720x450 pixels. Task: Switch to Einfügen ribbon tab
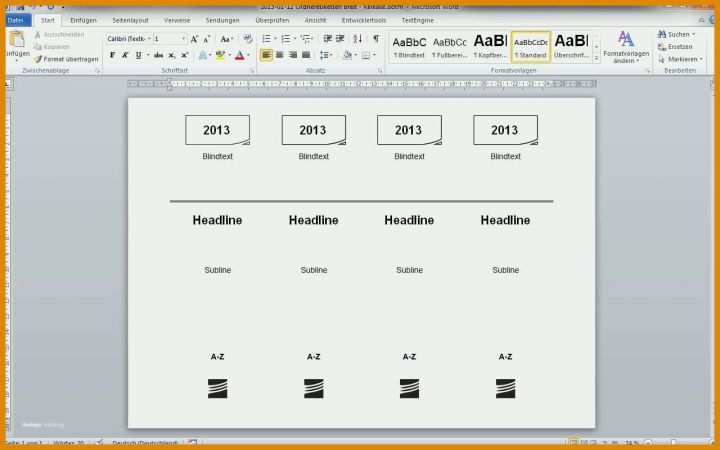coord(84,20)
